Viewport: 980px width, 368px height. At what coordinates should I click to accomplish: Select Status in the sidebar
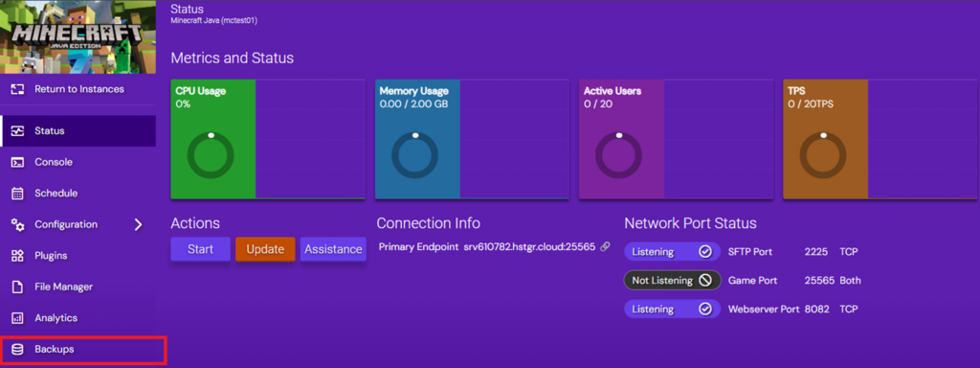(x=78, y=130)
